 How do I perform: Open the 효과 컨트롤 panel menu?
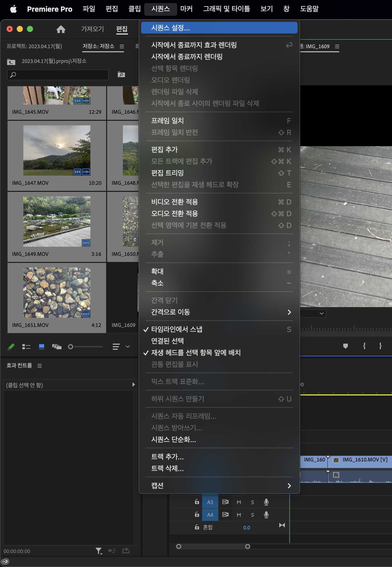point(40,366)
